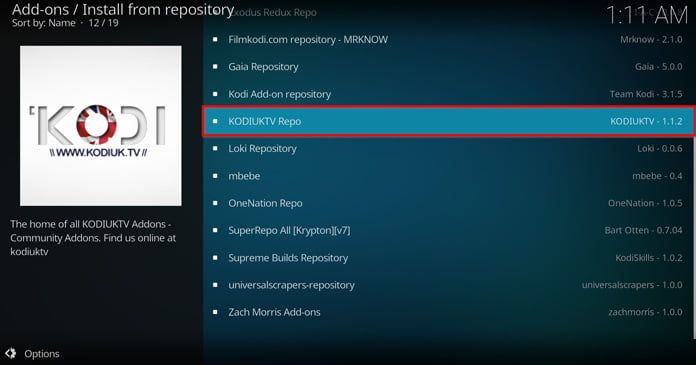Click the bullet icon beside Zach Morris Add-ons

click(x=215, y=312)
